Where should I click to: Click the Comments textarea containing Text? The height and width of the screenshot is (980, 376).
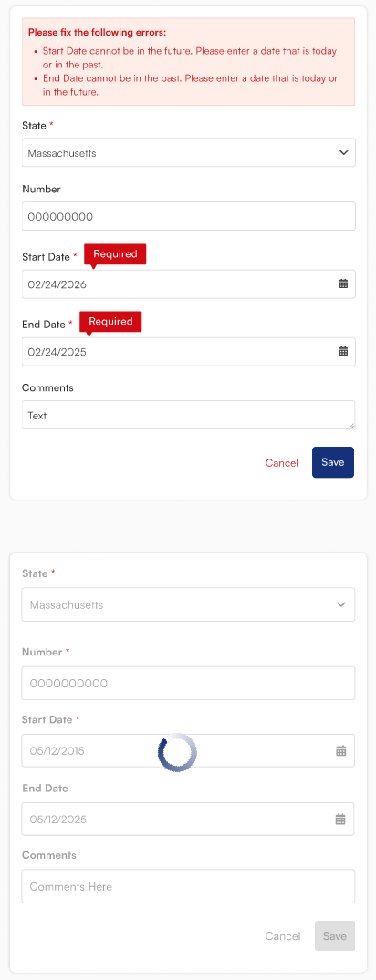pos(188,415)
